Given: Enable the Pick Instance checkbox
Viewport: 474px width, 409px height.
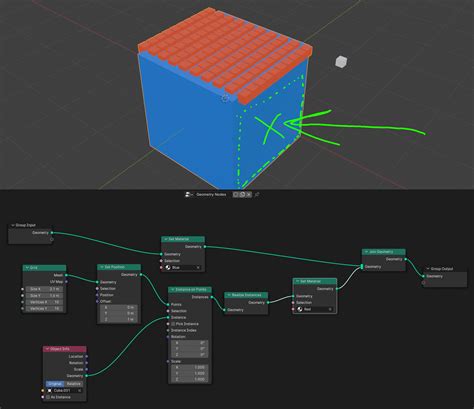Looking at the screenshot, I should tap(173, 324).
